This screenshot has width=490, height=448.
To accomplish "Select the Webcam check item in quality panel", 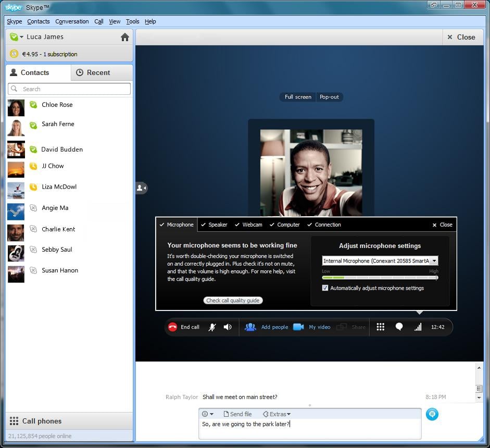I will click(248, 225).
